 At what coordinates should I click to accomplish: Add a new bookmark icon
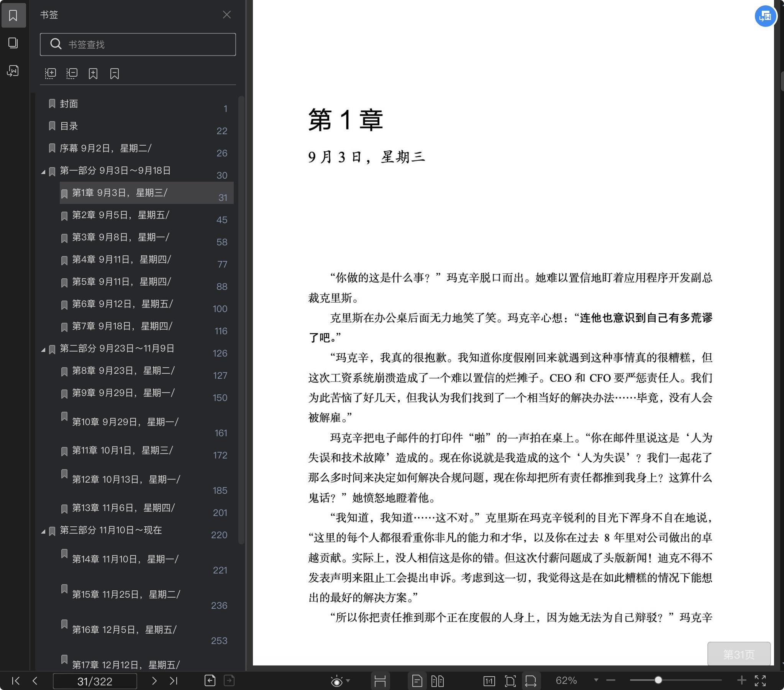(93, 73)
